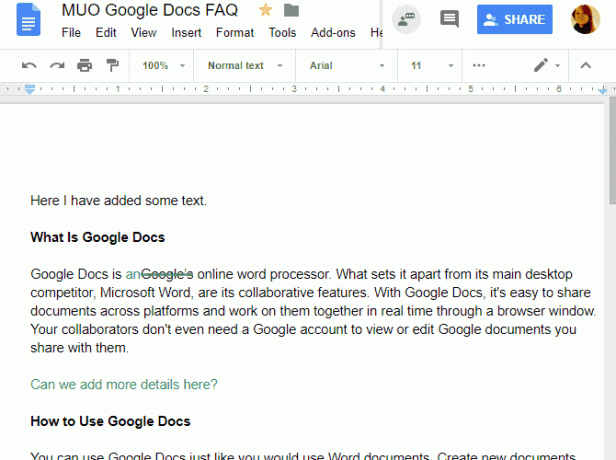Click the document title MUO Google Docs FAQ
Screen dimensions: 616x460
[x=150, y=10]
